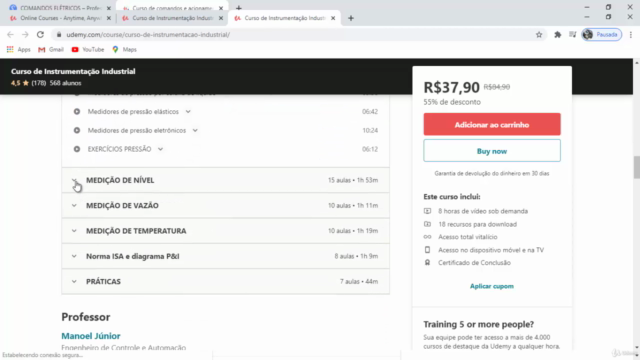
Task: Switch to the Online Courses tab
Action: pos(60,18)
